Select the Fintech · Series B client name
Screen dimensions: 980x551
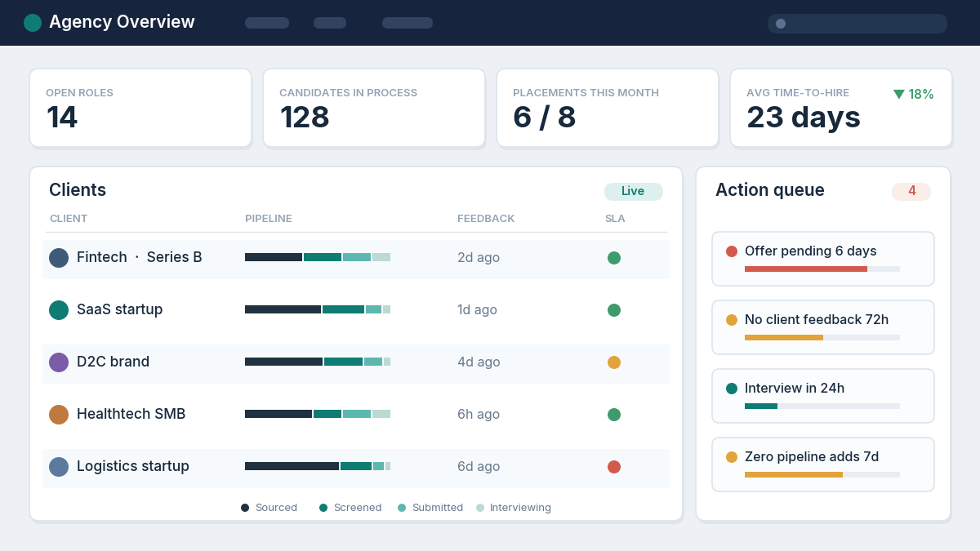click(140, 257)
